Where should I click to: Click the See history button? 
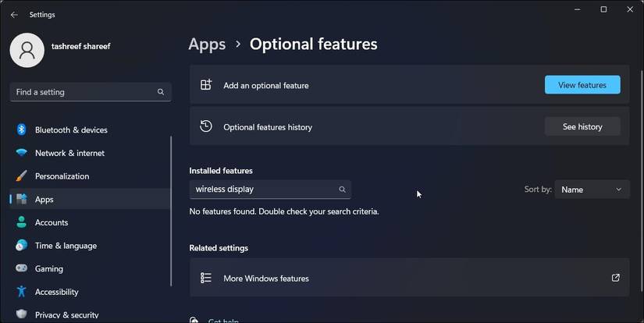click(x=582, y=126)
